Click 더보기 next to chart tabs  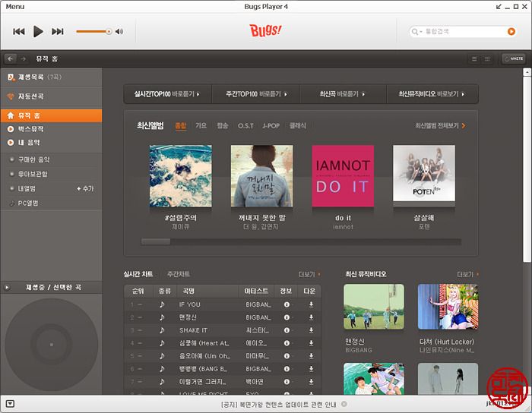point(309,274)
